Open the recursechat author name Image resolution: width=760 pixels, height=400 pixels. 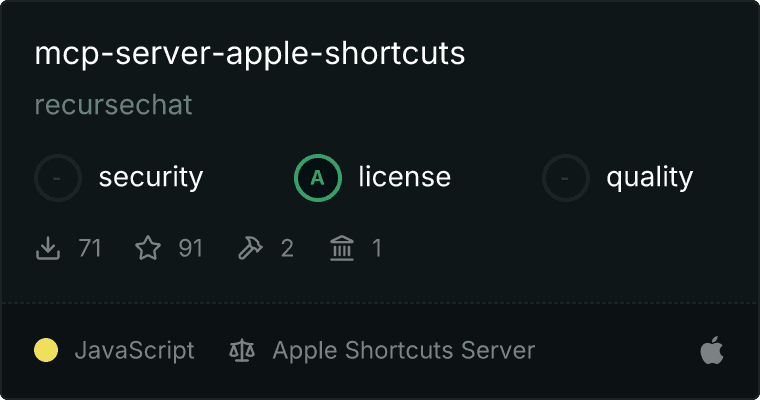point(113,105)
